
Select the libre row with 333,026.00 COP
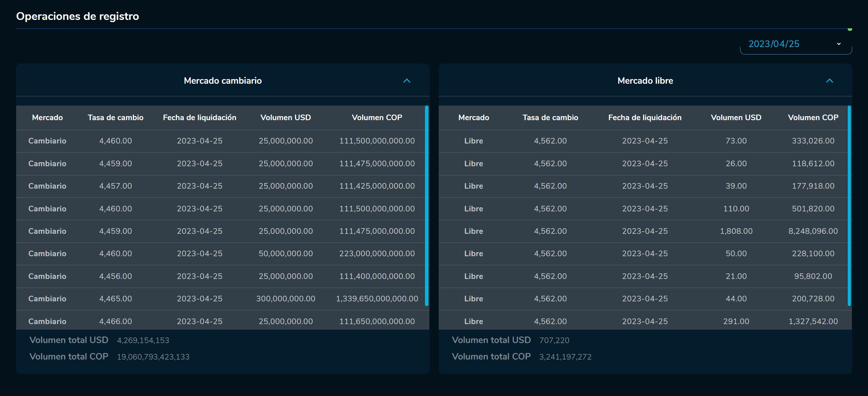[813, 141]
